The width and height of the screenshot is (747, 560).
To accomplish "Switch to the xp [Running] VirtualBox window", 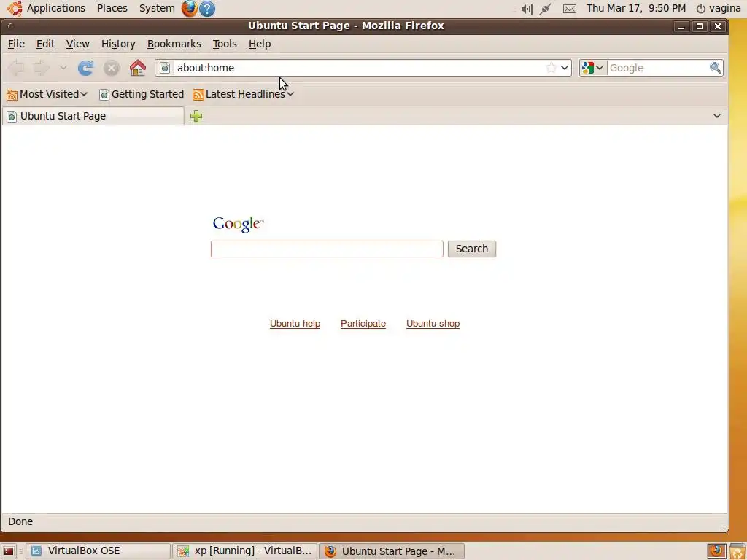I will (245, 551).
